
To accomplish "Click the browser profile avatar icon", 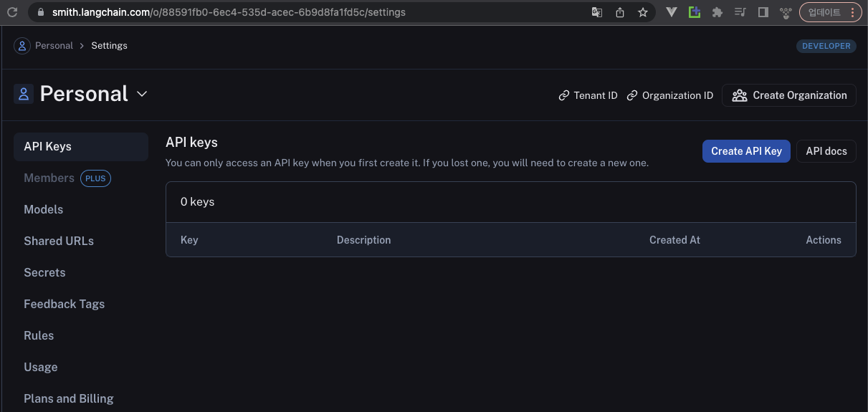I will point(786,12).
